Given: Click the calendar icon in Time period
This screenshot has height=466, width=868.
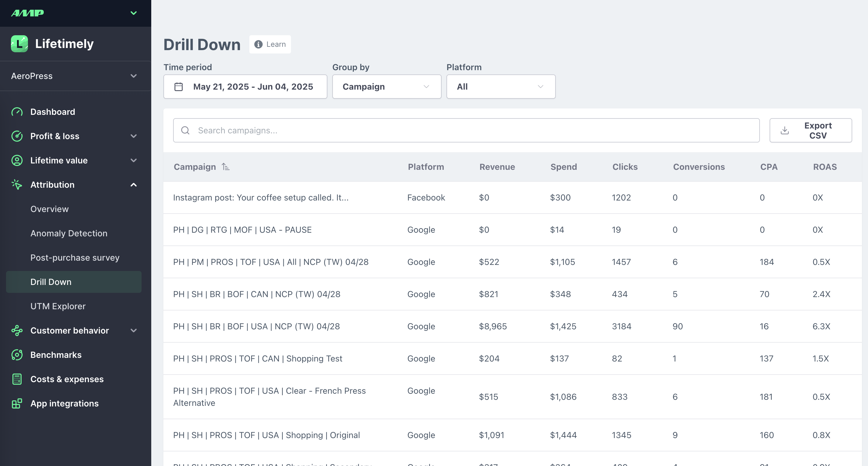Looking at the screenshot, I should click(179, 87).
